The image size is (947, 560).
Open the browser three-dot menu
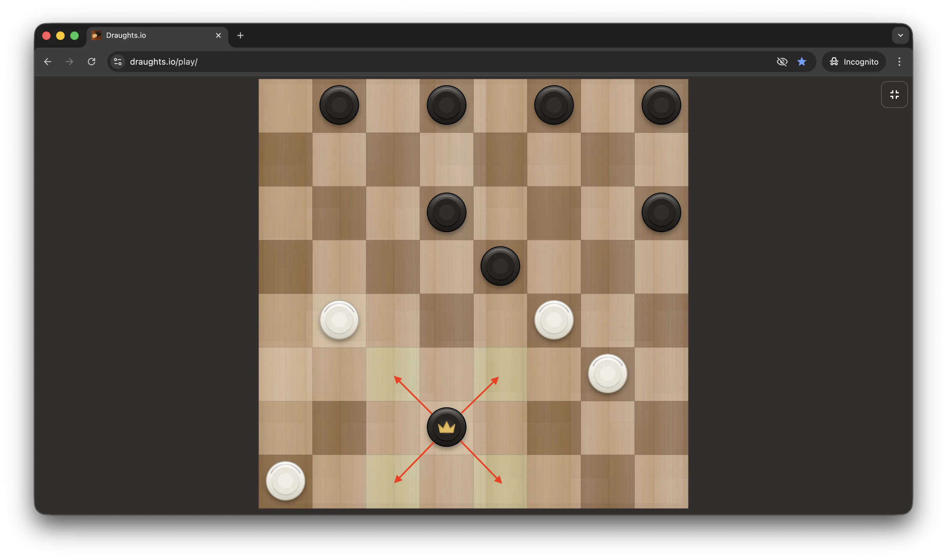pos(899,62)
